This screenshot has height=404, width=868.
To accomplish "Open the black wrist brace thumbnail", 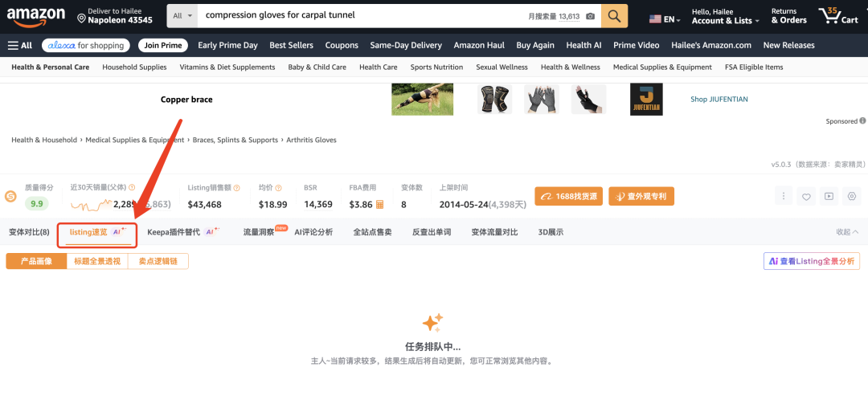I will pos(588,99).
